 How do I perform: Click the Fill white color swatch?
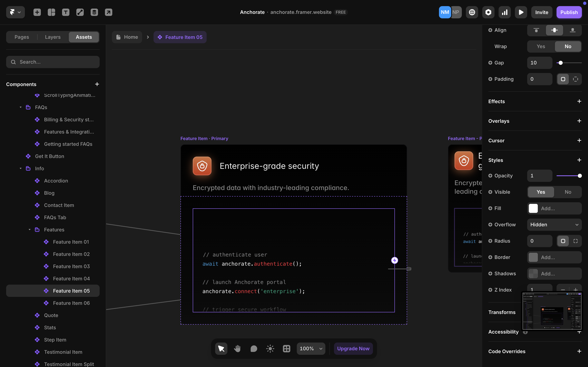click(533, 208)
